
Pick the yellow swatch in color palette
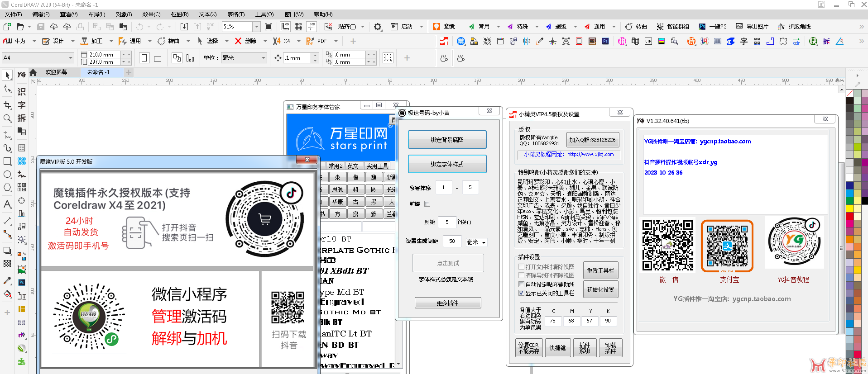pos(850,208)
